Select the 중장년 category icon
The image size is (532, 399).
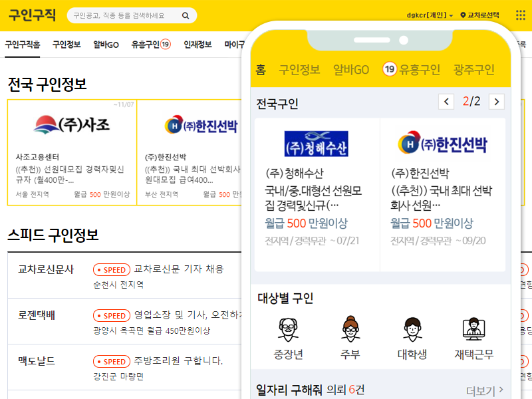click(289, 329)
